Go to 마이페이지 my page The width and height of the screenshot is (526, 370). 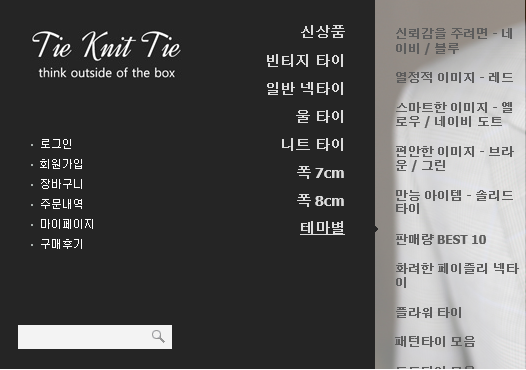point(67,224)
